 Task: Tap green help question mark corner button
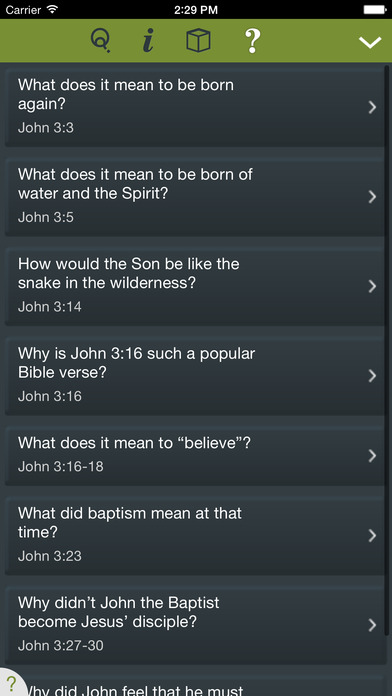click(12, 684)
